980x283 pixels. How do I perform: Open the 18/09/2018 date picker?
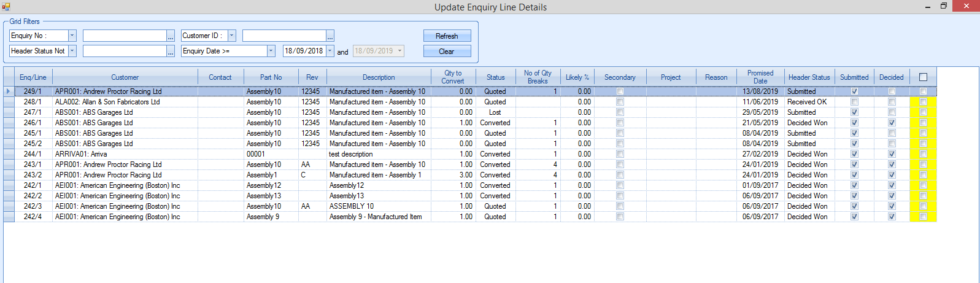[330, 51]
